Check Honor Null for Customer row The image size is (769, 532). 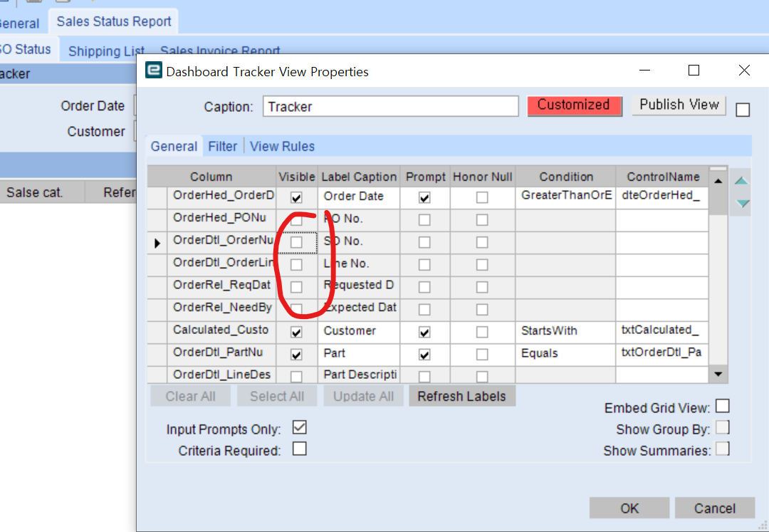[x=482, y=333]
